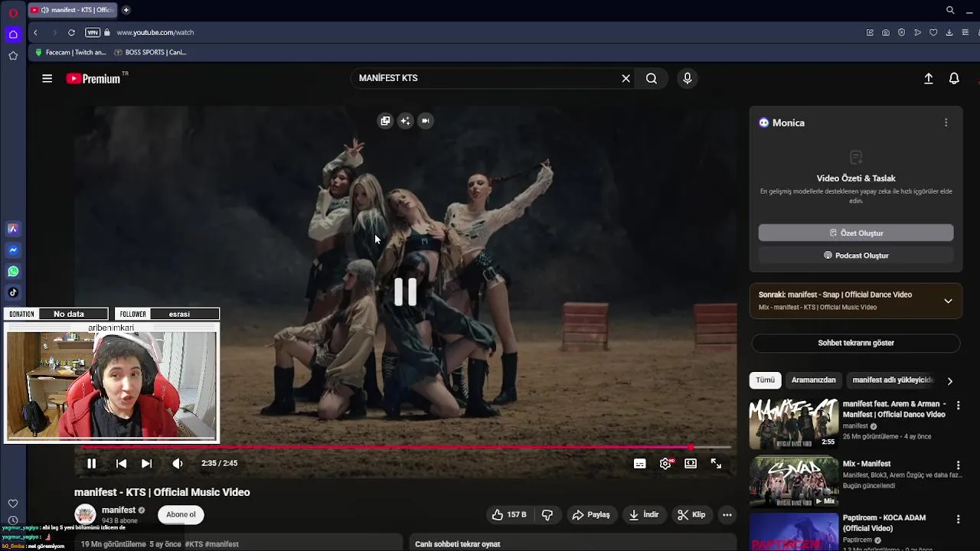This screenshot has height=551, width=980.
Task: Select the manifest - KTS browser tab
Action: (x=72, y=10)
